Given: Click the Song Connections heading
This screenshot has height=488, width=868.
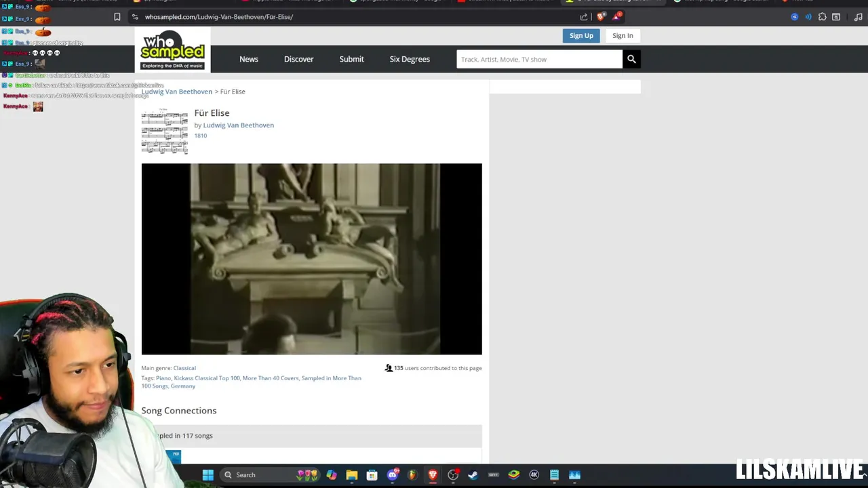Looking at the screenshot, I should pyautogui.click(x=179, y=411).
